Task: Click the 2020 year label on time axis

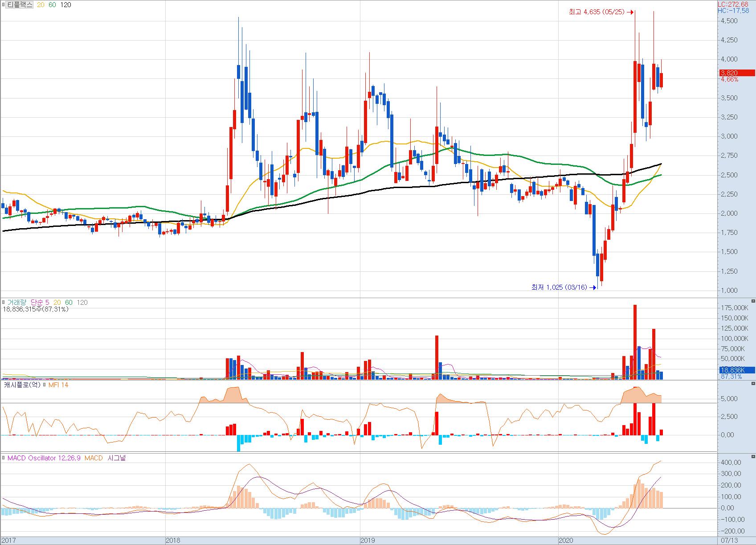Action: (566, 541)
